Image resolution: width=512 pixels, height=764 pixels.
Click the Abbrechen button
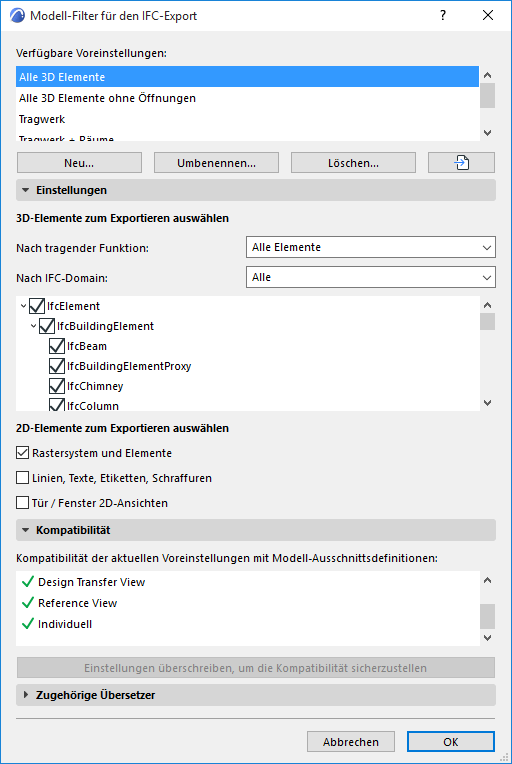click(351, 742)
